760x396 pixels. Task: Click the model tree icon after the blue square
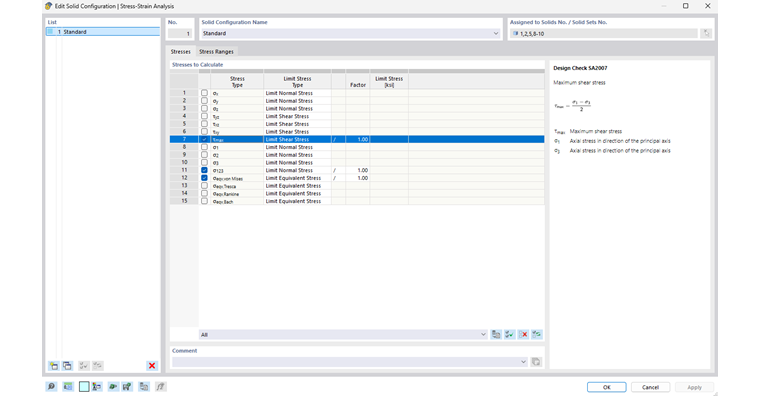click(97, 386)
